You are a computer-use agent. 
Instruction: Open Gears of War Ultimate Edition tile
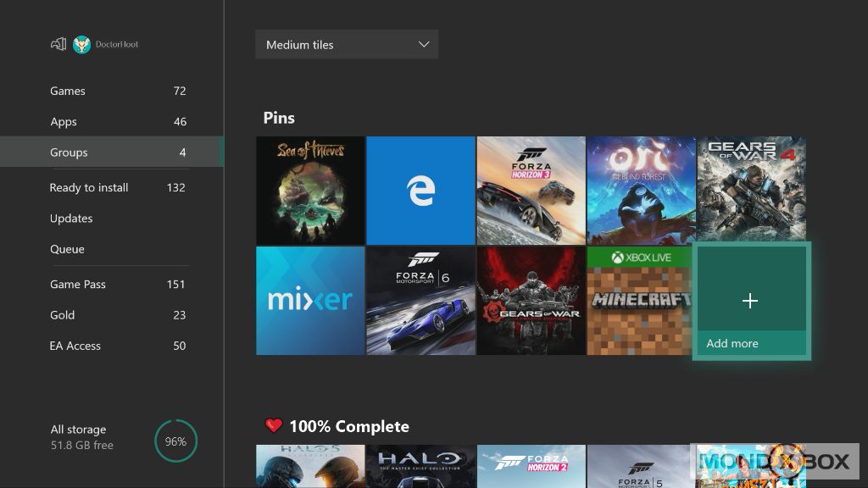[531, 301]
